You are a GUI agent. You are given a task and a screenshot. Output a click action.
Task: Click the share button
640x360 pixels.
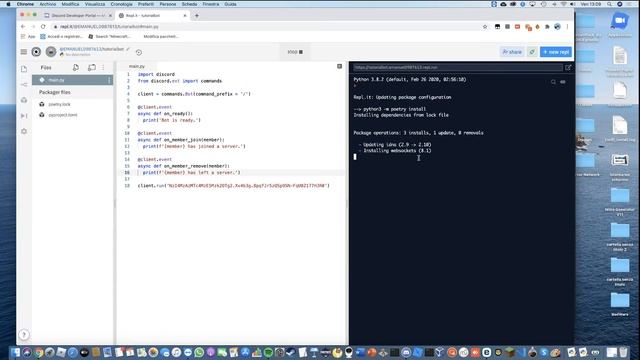coord(512,52)
